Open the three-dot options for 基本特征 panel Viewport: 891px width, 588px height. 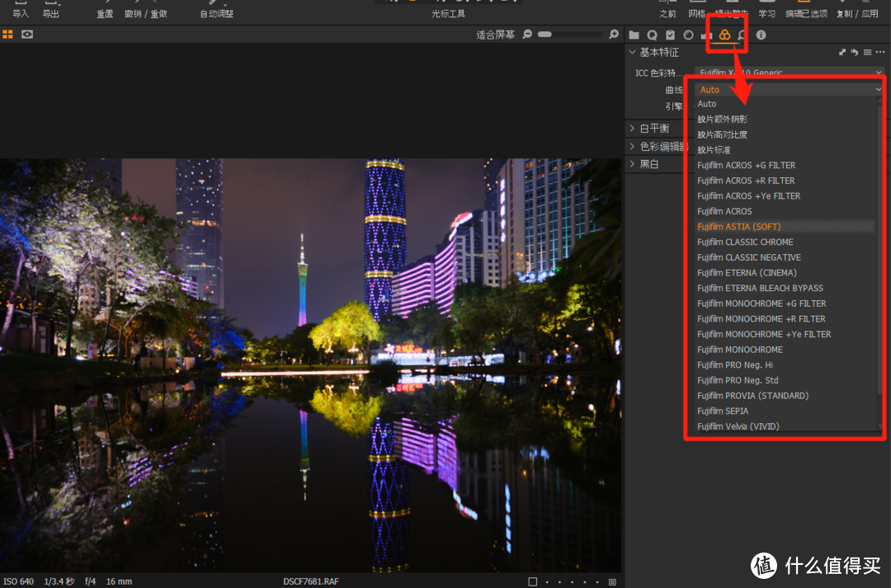(x=879, y=53)
